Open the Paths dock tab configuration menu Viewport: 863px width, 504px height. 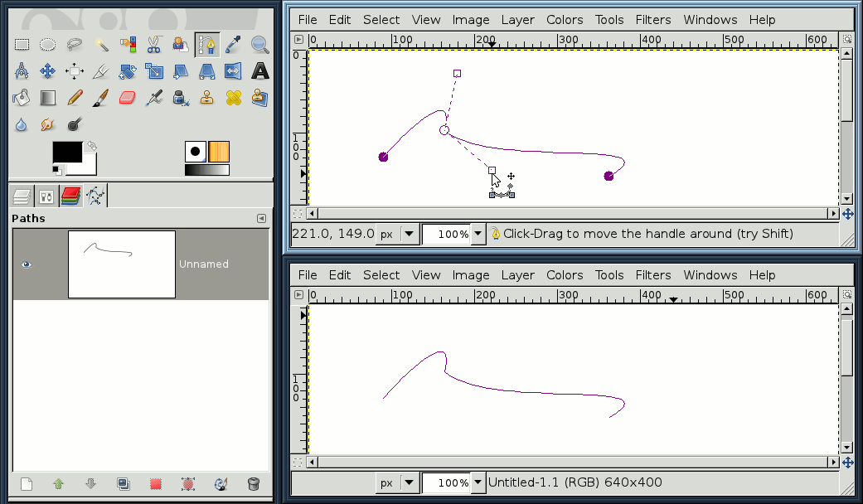261,219
